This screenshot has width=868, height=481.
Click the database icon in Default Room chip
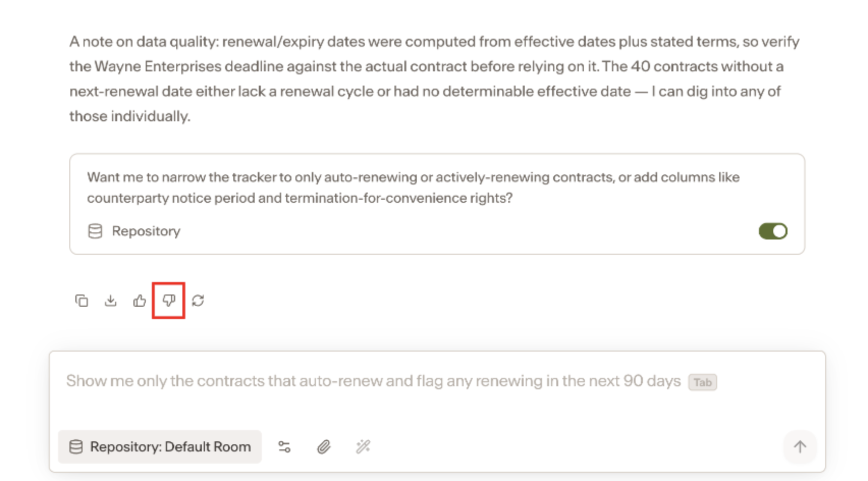click(x=76, y=447)
